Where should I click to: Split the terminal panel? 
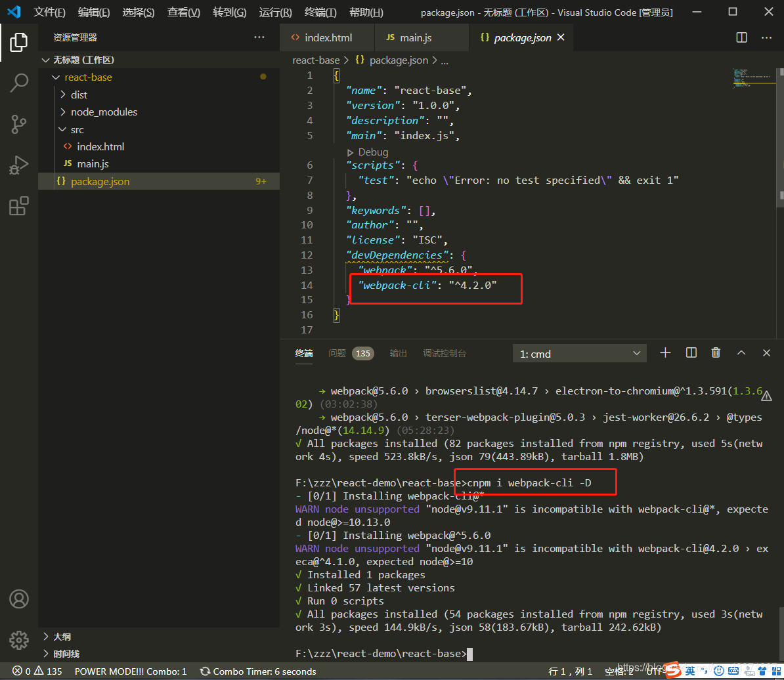691,352
